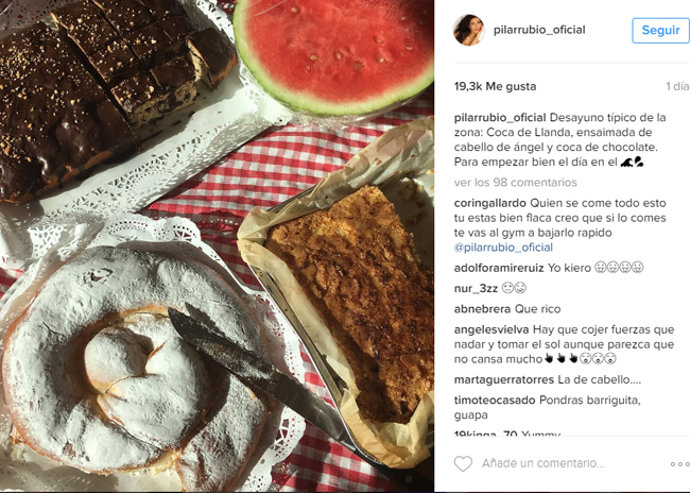Open pilarrubio_oficial username in header
The image size is (690, 493).
539,30
